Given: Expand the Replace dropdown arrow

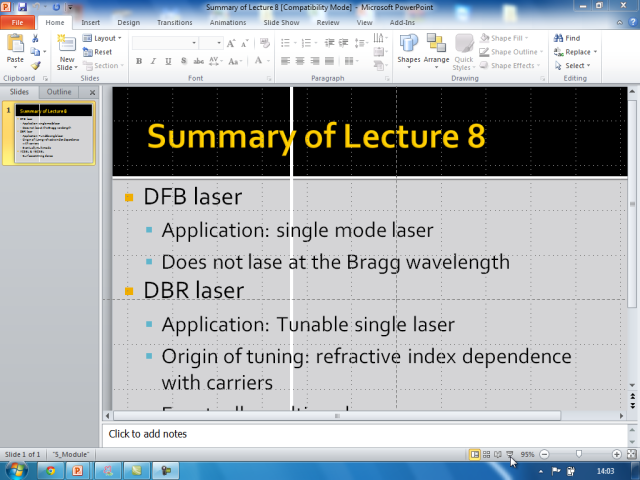Looking at the screenshot, I should (x=595, y=52).
